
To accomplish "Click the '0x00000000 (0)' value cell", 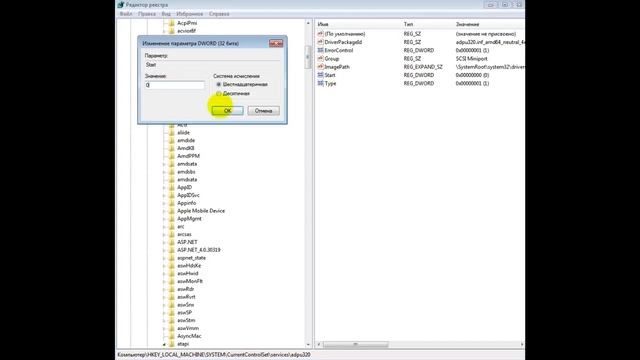I will (x=472, y=75).
